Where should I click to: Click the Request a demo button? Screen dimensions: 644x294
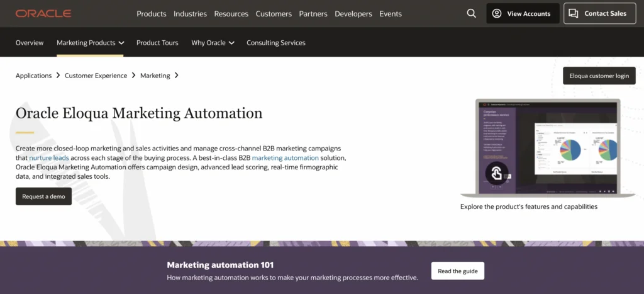click(x=43, y=196)
